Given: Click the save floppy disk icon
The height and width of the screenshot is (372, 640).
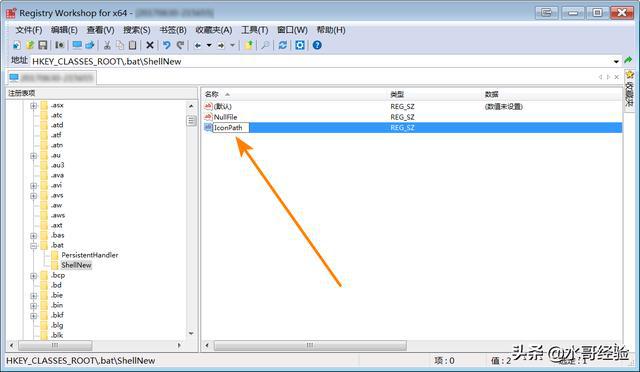Looking at the screenshot, I should pos(42,45).
